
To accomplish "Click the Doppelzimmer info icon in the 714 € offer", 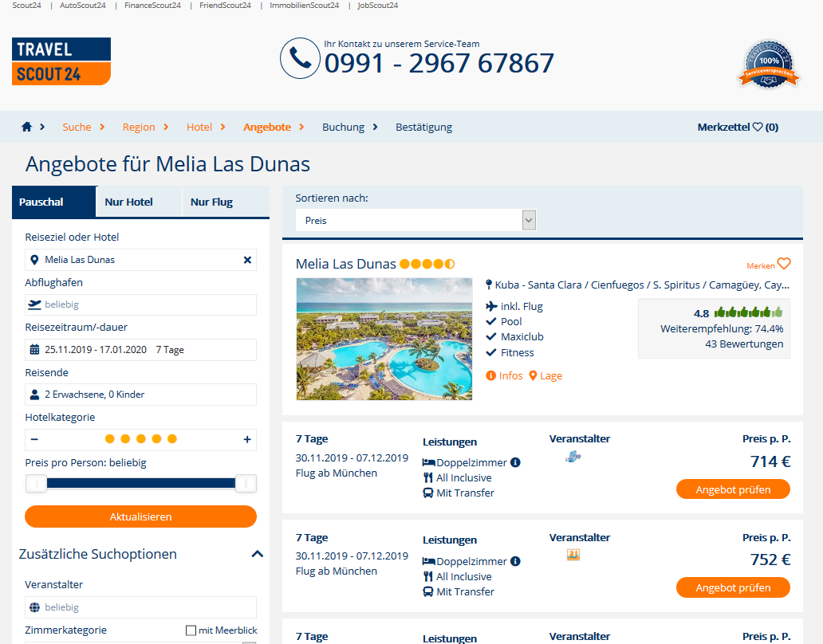I will point(515,462).
